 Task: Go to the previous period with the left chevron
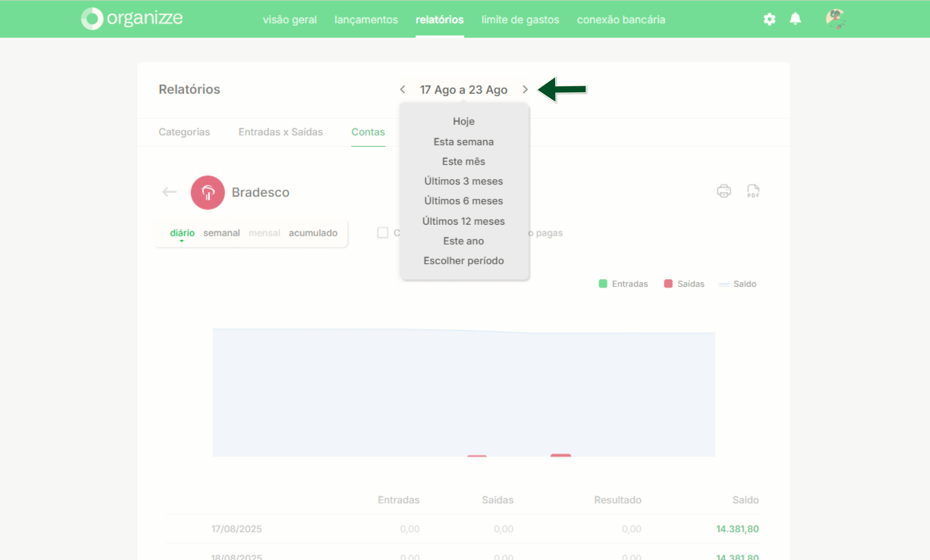403,90
